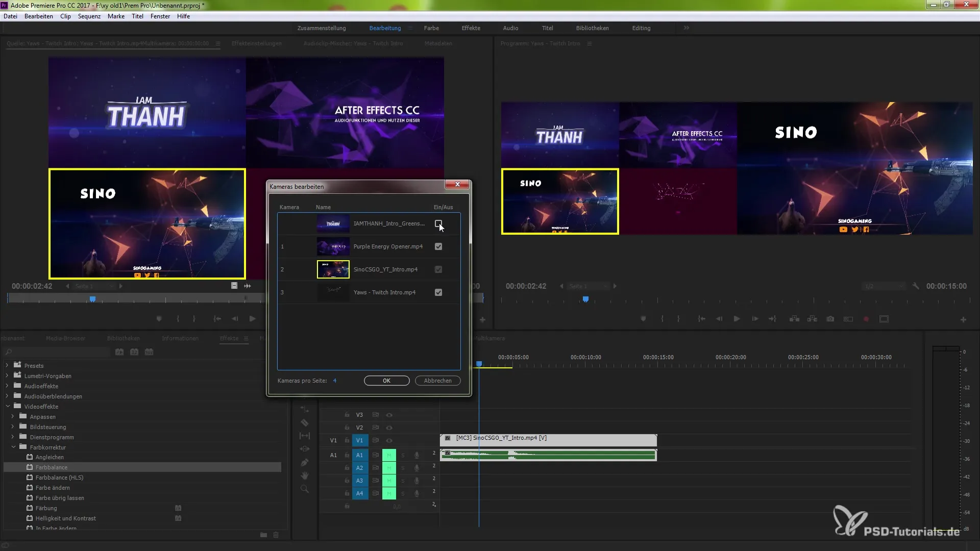Switch to the Zusammenstellung workspace
Viewport: 980px width, 551px height.
point(322,28)
